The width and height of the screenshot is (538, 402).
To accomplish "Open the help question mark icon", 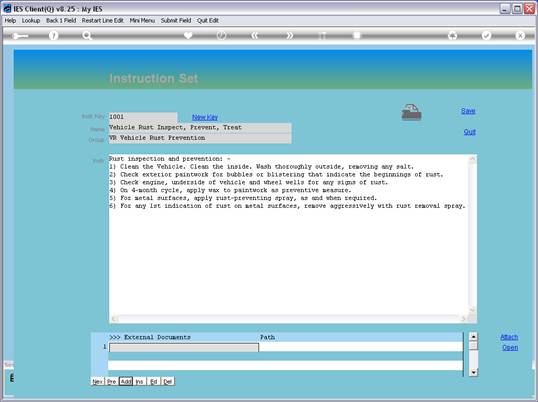I will coord(53,35).
